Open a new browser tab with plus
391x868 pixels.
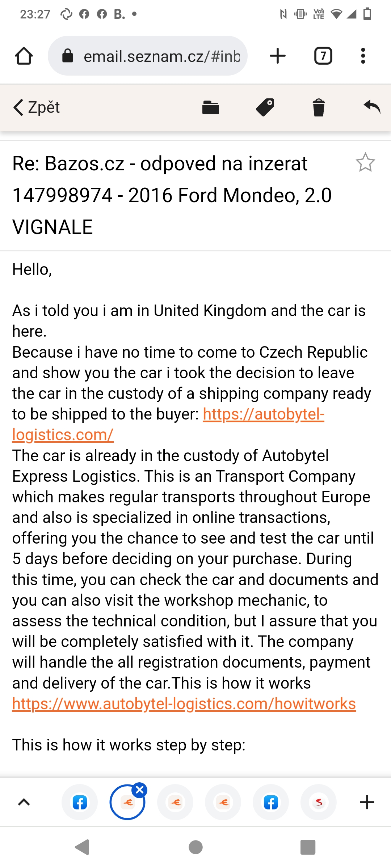click(278, 56)
